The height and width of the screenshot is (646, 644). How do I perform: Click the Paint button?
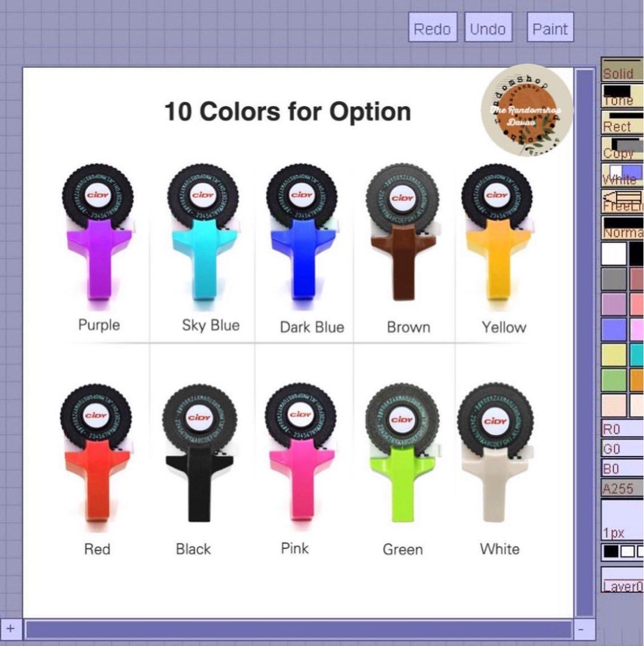click(x=551, y=27)
